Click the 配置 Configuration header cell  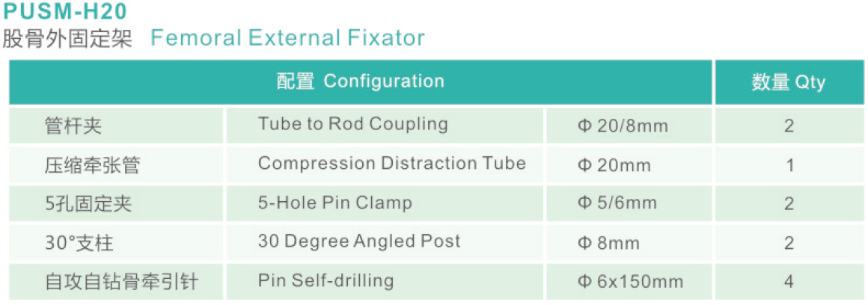tap(361, 81)
